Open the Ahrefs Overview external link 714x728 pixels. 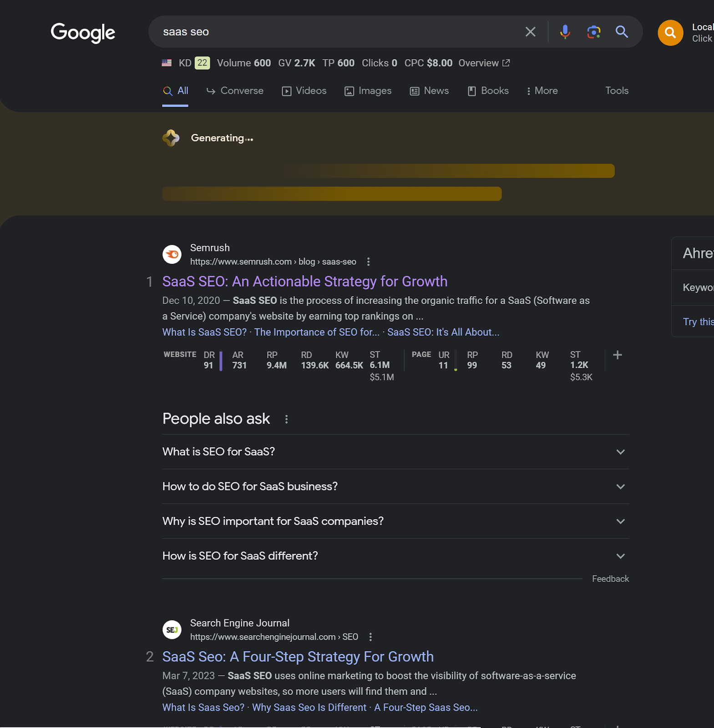pyautogui.click(x=484, y=63)
